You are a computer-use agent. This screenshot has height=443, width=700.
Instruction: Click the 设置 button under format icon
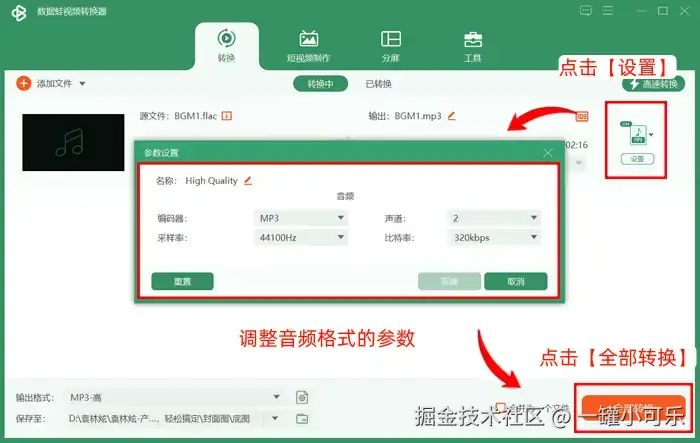coord(638,159)
